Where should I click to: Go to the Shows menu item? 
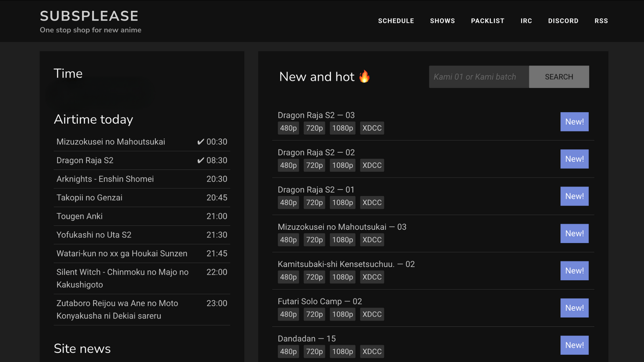click(x=442, y=21)
